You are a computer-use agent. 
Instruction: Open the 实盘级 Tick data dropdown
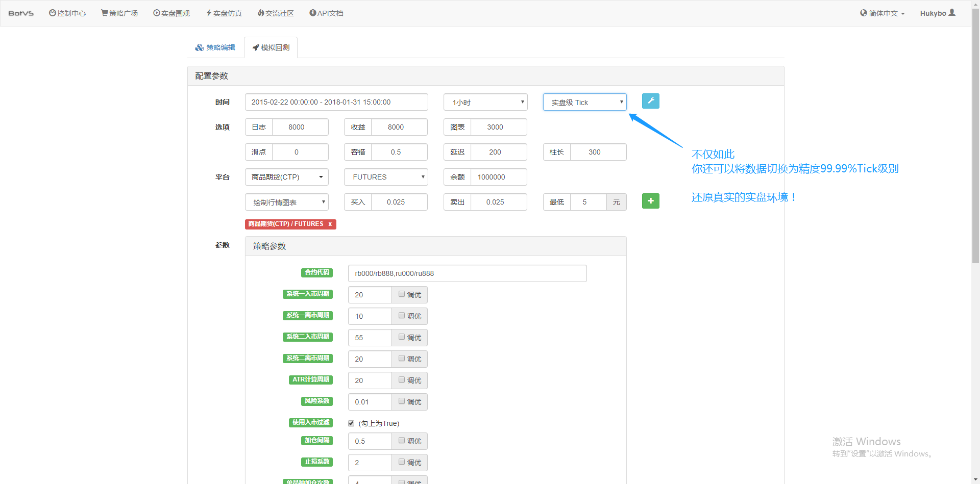click(584, 102)
